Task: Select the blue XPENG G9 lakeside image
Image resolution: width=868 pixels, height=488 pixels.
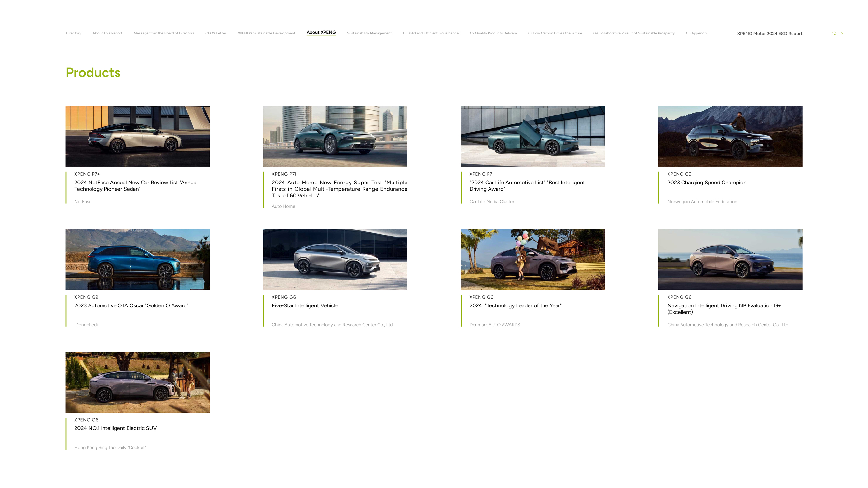Action: tap(137, 259)
